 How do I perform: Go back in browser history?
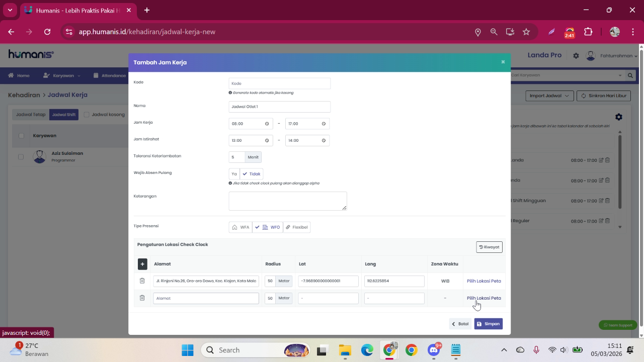tap(11, 32)
